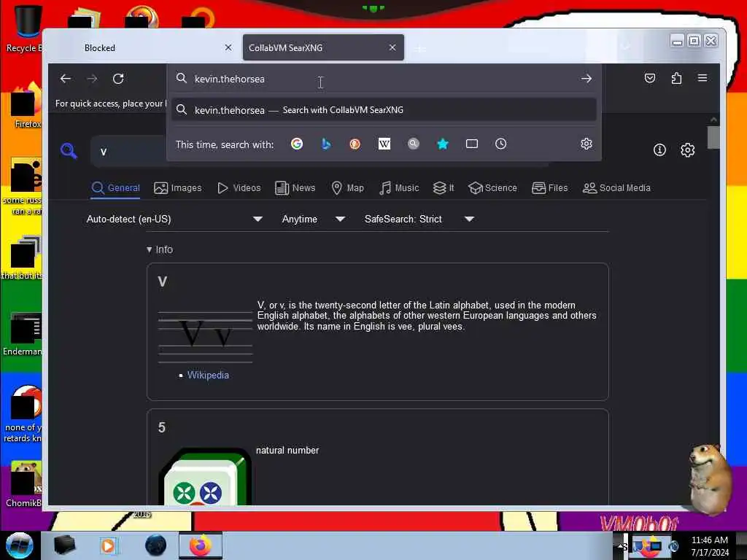
Task: Open the SearXNG info about icon
Action: [659, 150]
